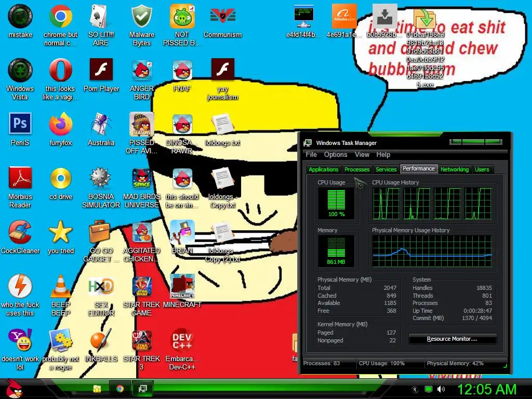Click the 12:05 AM taskbar clock
The width and height of the screenshot is (532, 399).
click(x=487, y=389)
